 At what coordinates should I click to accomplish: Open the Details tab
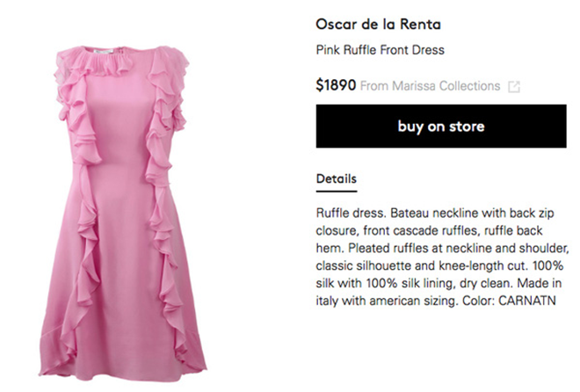pos(336,179)
